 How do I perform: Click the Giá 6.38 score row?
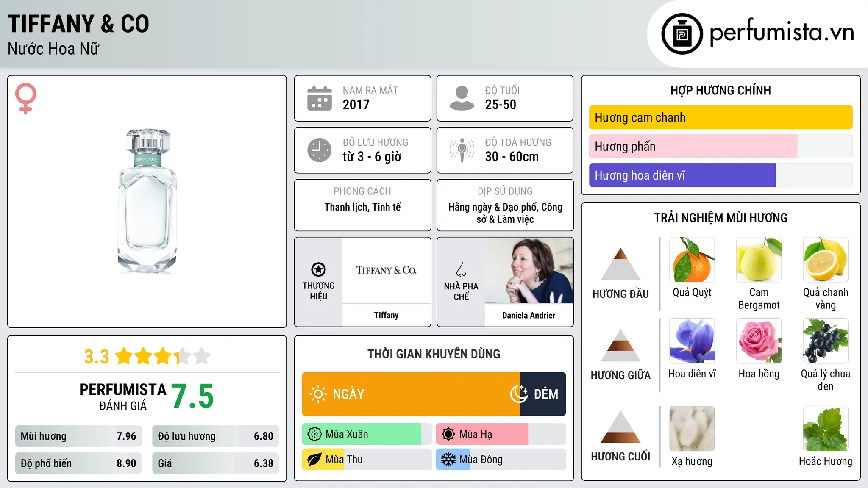(x=215, y=463)
